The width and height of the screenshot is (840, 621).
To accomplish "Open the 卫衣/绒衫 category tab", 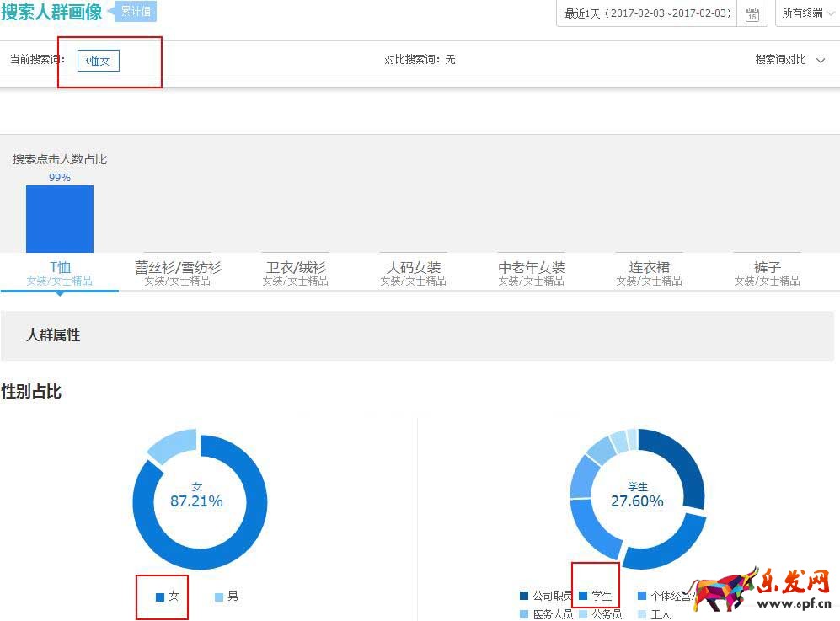I will click(x=295, y=273).
